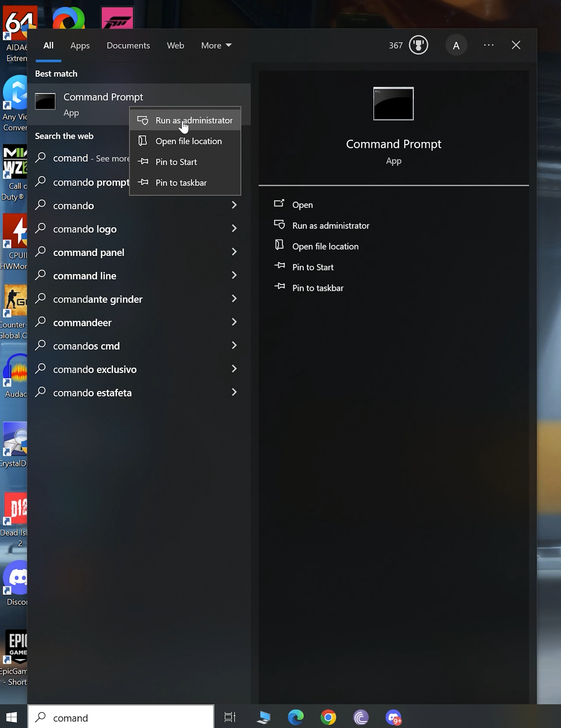
Task: Expand the command line suggestion arrow
Action: pyautogui.click(x=234, y=275)
